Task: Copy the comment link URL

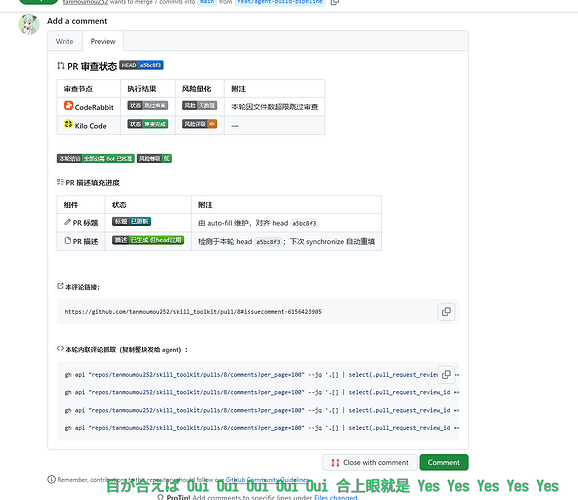Action: point(446,312)
